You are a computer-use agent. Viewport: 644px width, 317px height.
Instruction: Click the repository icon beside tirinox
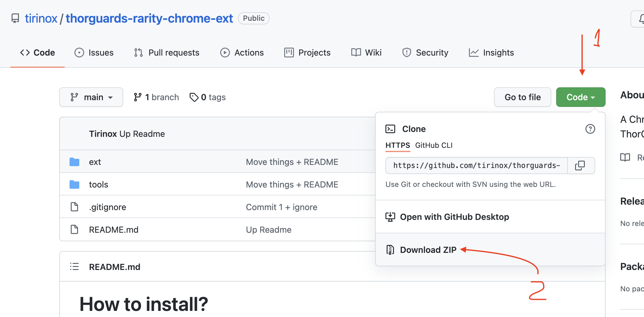pos(15,18)
